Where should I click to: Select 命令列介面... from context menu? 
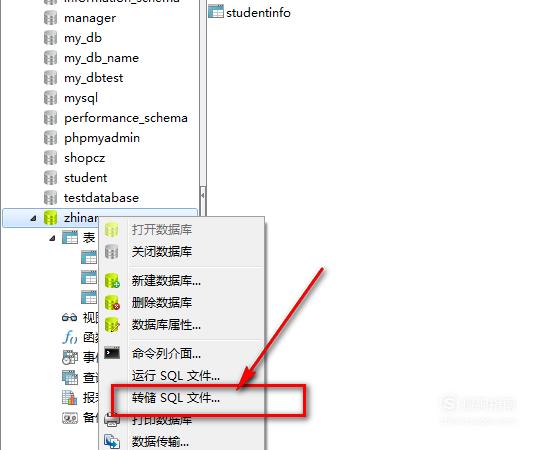[166, 353]
